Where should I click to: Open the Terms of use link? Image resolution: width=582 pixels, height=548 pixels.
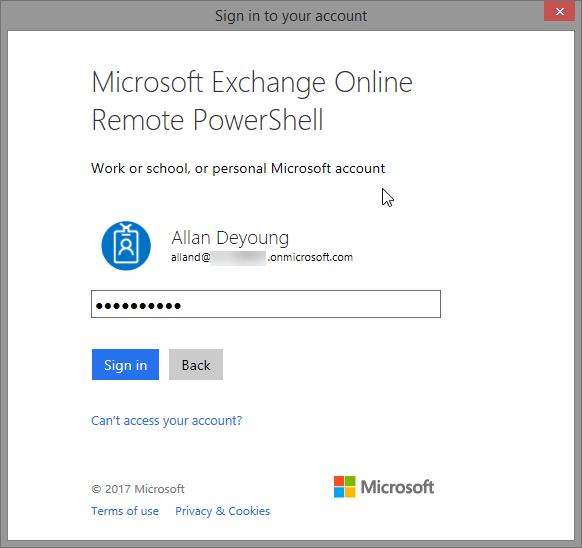pyautogui.click(x=125, y=511)
